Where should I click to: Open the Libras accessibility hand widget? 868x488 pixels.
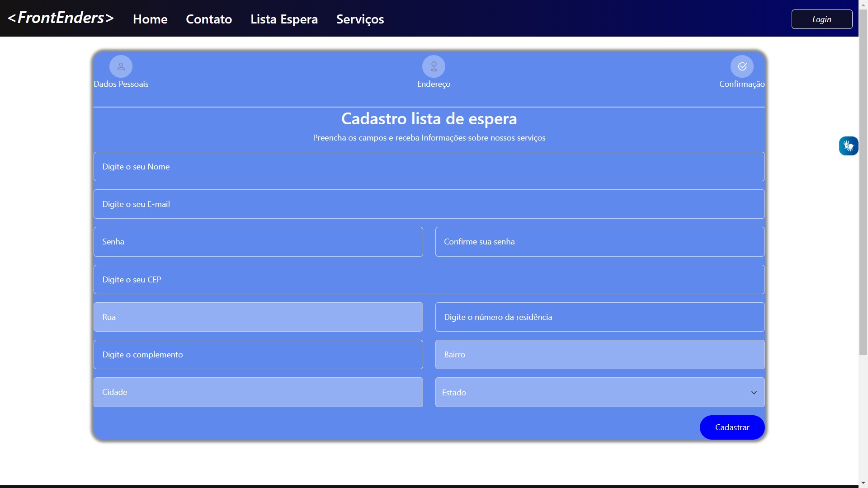(x=849, y=145)
